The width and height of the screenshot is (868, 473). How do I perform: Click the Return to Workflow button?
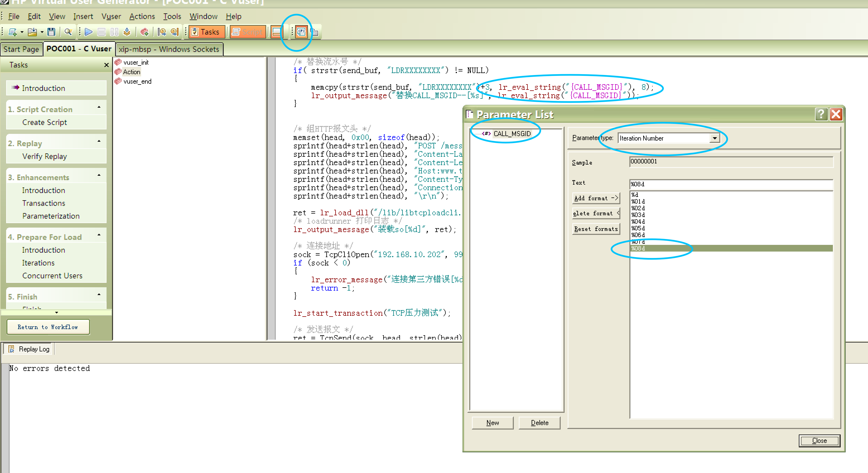click(x=48, y=327)
